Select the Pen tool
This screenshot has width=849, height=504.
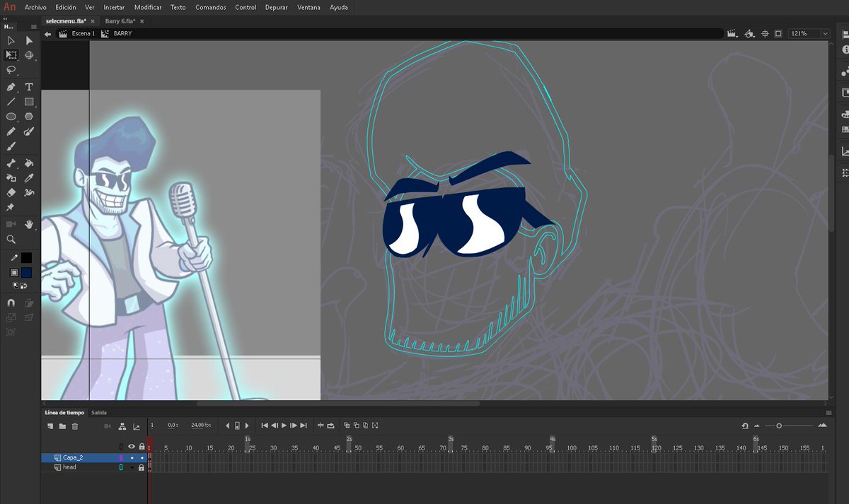pos(11,87)
